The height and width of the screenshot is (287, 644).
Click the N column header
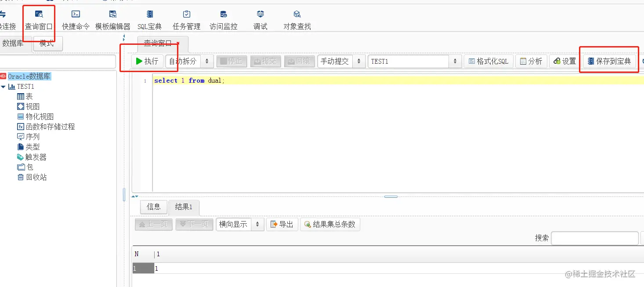tap(143, 254)
